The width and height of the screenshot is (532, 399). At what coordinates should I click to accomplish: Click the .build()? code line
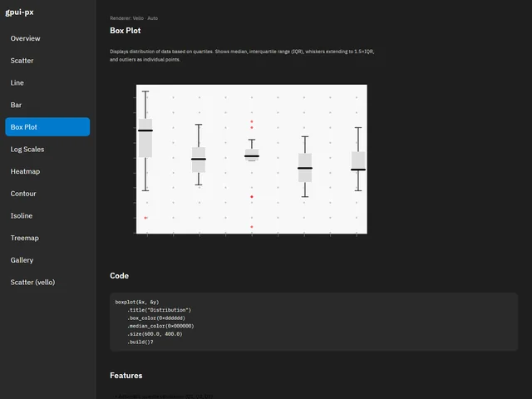140,342
